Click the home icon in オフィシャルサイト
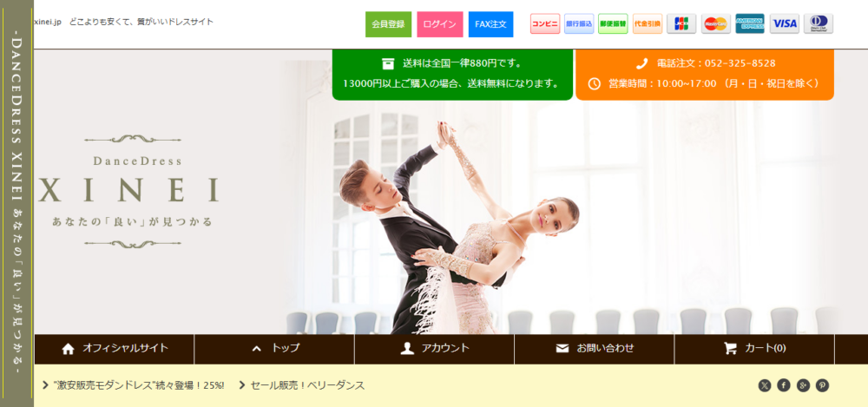Image resolution: width=868 pixels, height=407 pixels. 68,349
